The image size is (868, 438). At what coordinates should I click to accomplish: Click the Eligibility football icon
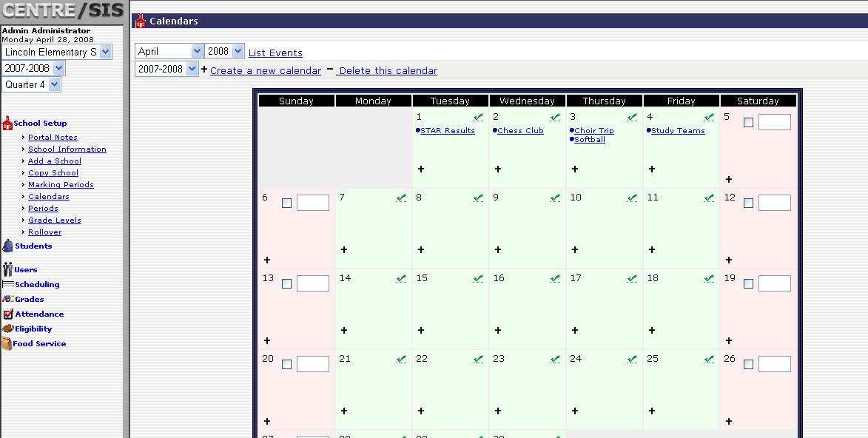tap(8, 328)
